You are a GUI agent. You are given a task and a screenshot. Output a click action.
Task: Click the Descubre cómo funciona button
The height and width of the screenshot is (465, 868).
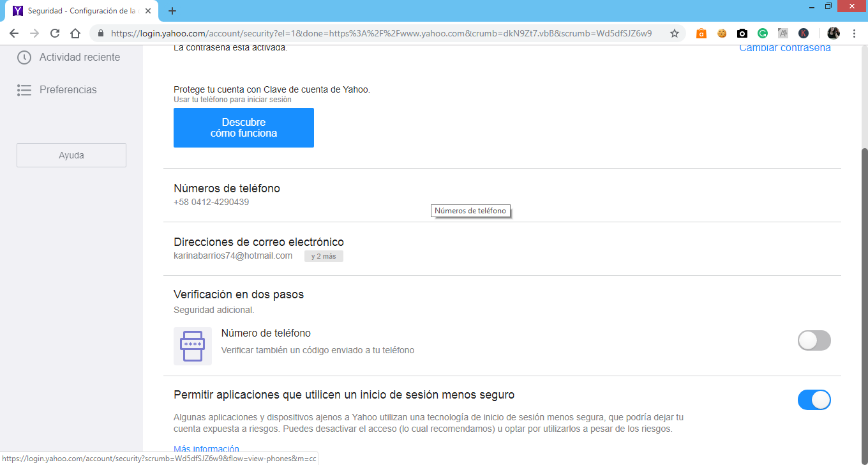pos(244,128)
